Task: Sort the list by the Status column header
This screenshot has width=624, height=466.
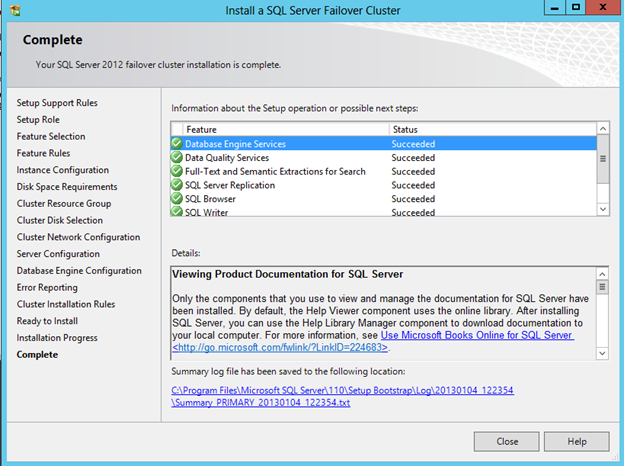Action: (x=490, y=130)
